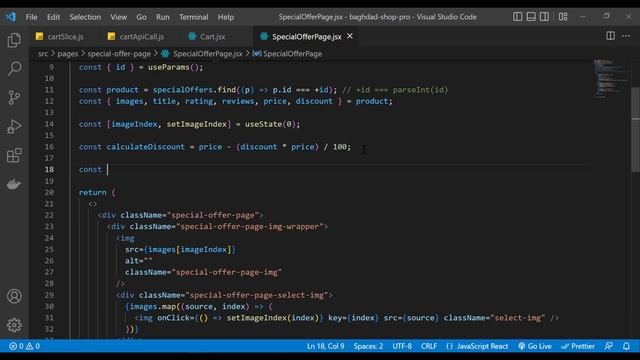Click specialOffers on line 11
This screenshot has height=360, width=640.
[183, 89]
